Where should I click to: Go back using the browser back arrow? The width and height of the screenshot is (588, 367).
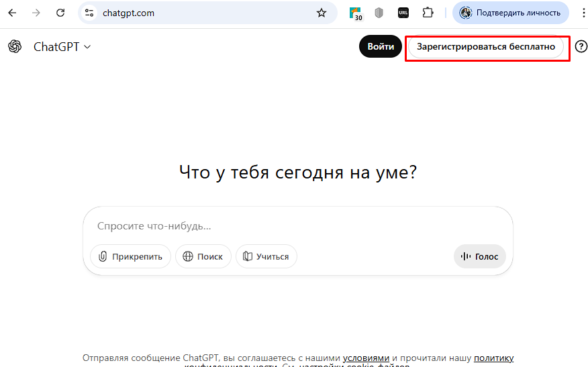click(x=12, y=13)
